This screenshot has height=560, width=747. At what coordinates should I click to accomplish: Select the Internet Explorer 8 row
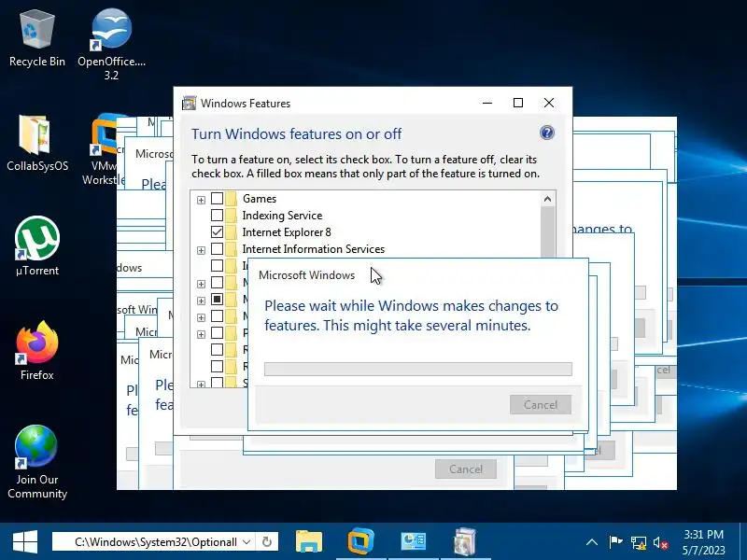(287, 231)
